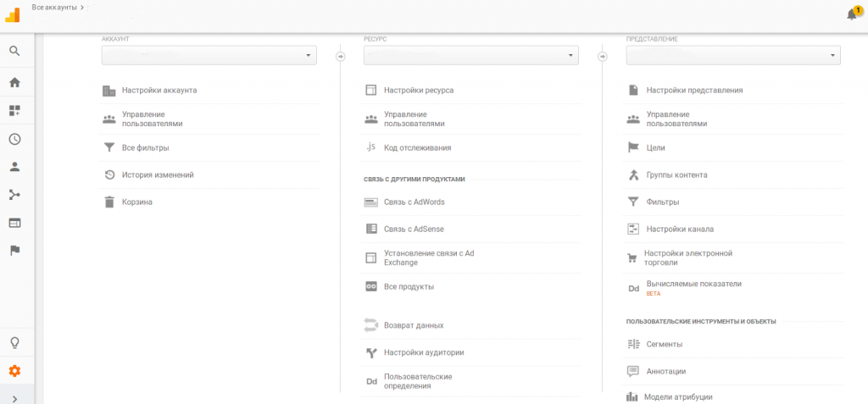Open Вычисляемые показатели BETA
This screenshot has height=404, width=868.
click(693, 288)
